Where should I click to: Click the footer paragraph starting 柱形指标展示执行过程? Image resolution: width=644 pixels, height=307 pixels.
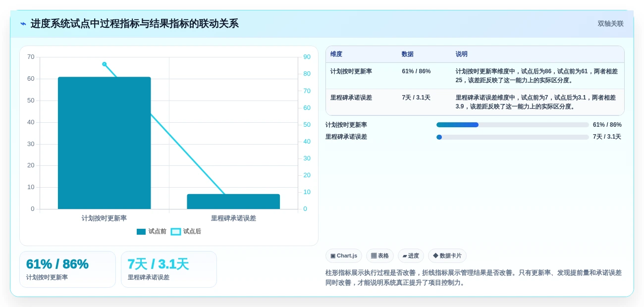474,278
